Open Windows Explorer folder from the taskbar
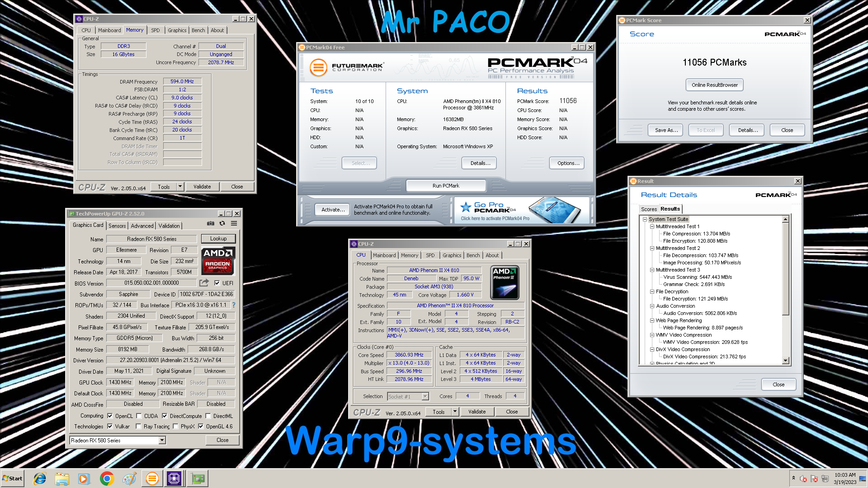868x488 pixels. [x=62, y=479]
